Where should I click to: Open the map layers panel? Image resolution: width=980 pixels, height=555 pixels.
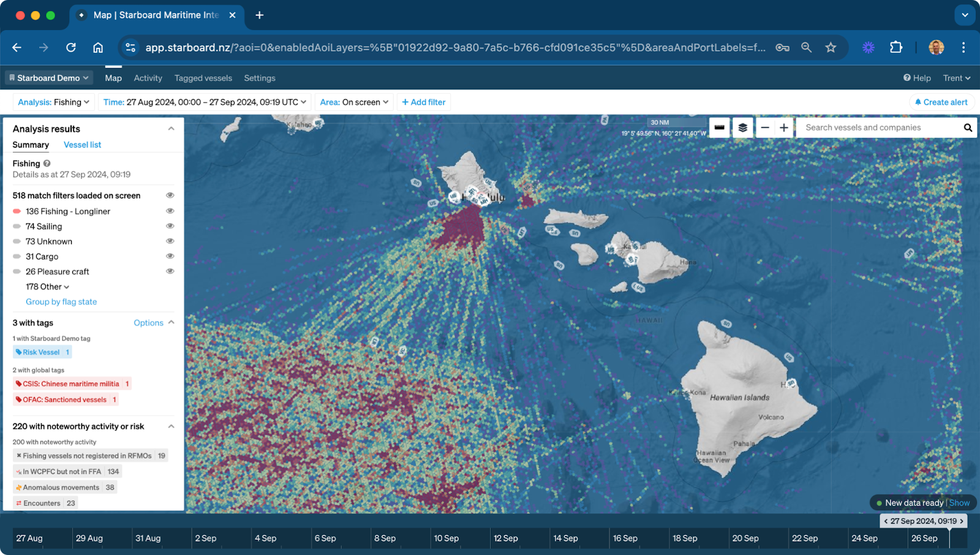(743, 127)
